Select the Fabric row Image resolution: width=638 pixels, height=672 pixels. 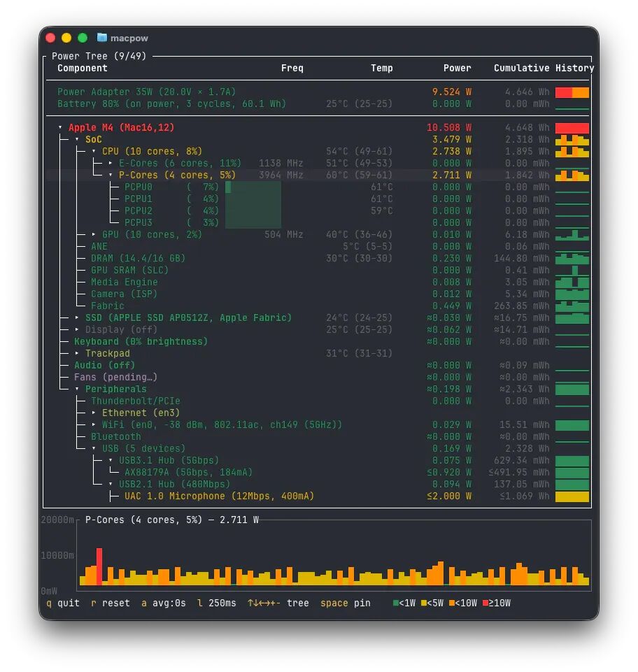coord(318,306)
